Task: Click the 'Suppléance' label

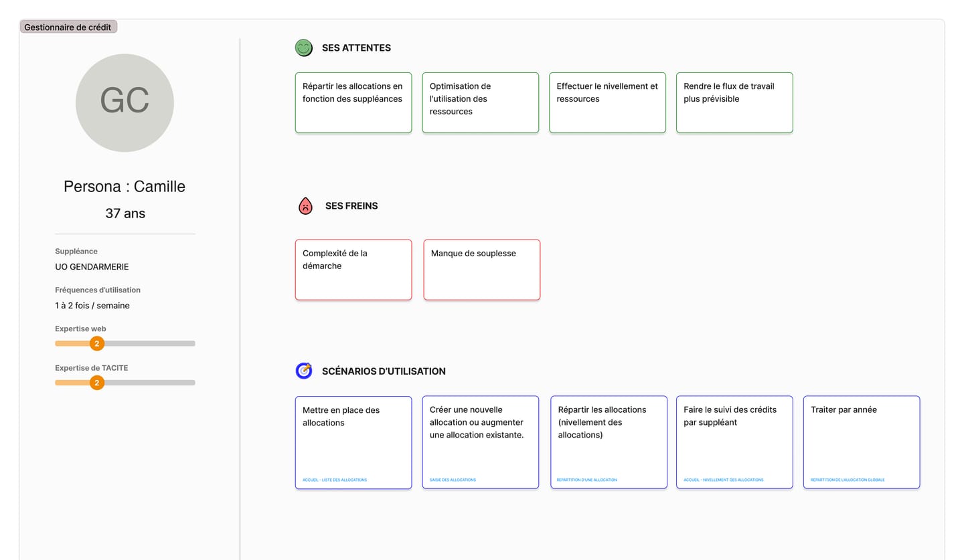Action: (x=76, y=252)
